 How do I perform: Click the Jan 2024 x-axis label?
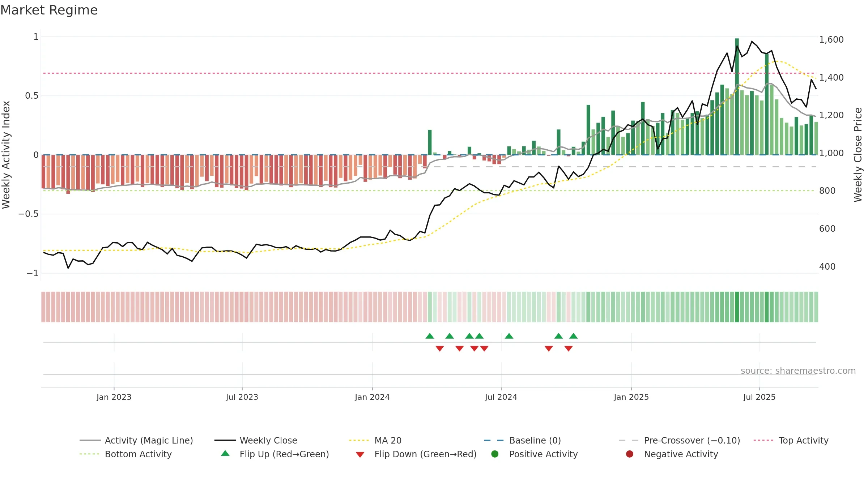pos(372,397)
